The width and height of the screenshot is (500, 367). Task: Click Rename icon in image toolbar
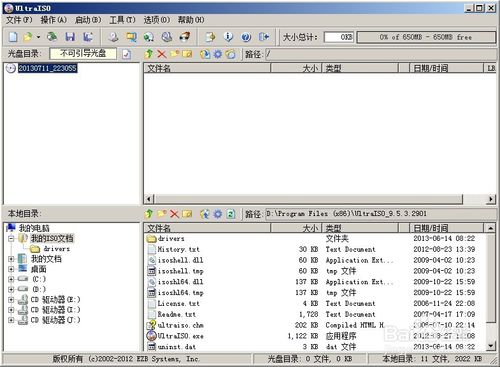click(x=187, y=54)
